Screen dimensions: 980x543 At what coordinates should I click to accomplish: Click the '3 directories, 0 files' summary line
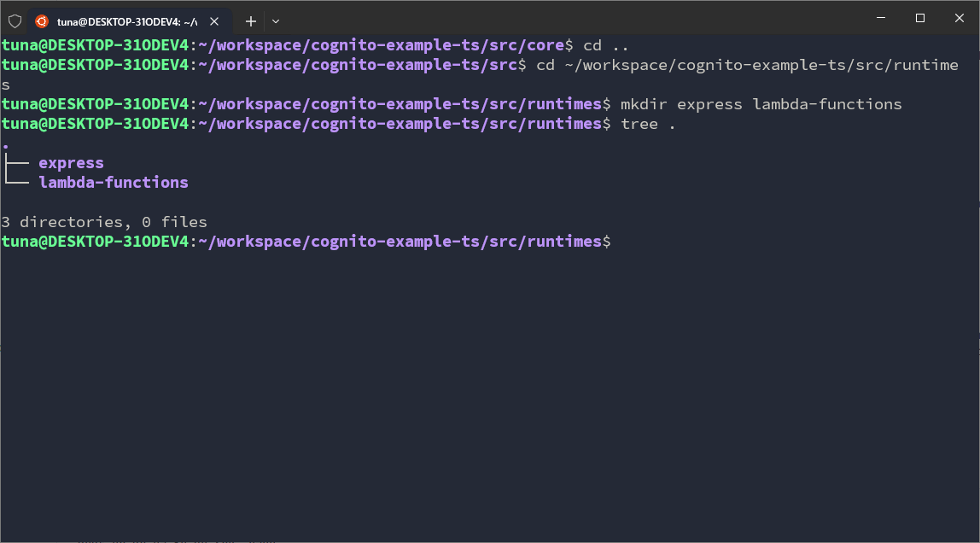pyautogui.click(x=104, y=222)
